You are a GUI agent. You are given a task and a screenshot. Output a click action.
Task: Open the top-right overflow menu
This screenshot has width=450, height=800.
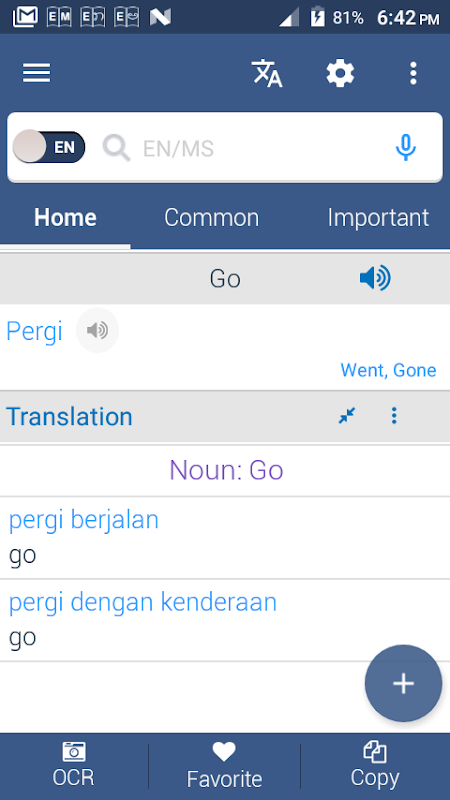pos(413,73)
